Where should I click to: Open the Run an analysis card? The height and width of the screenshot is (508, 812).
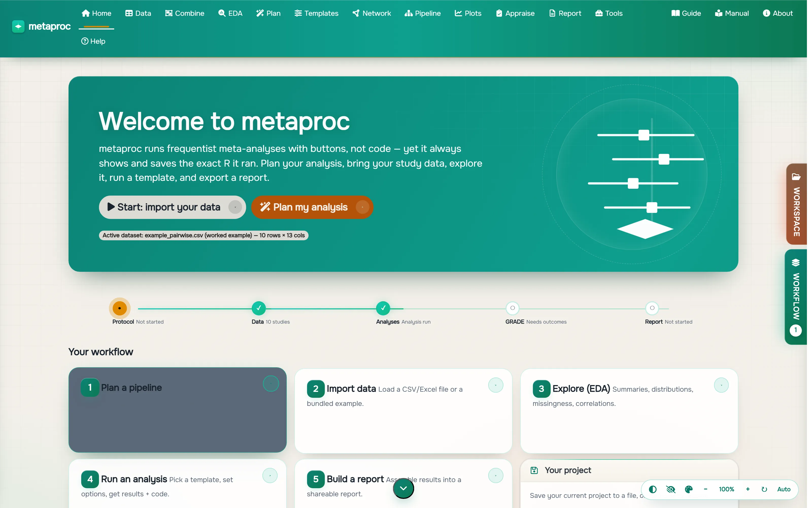tap(178, 484)
